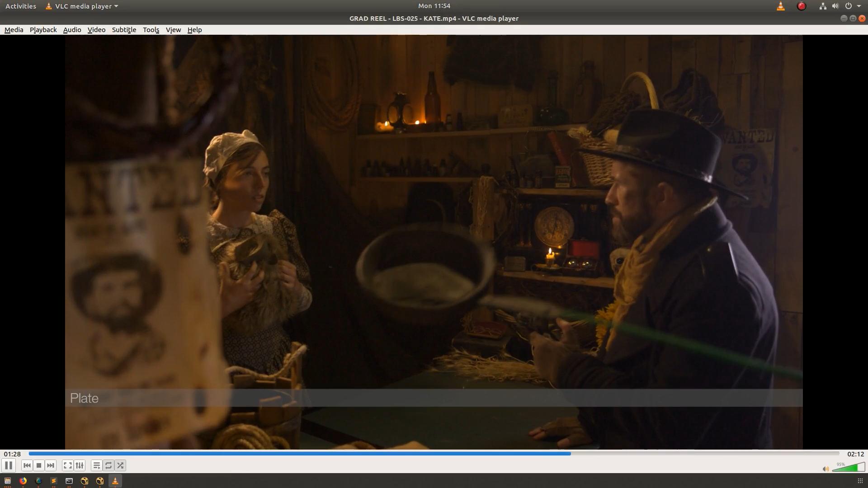Open the Mon 11:54 clock calendar dropdown
Viewport: 868px width, 488px height.
click(x=434, y=6)
